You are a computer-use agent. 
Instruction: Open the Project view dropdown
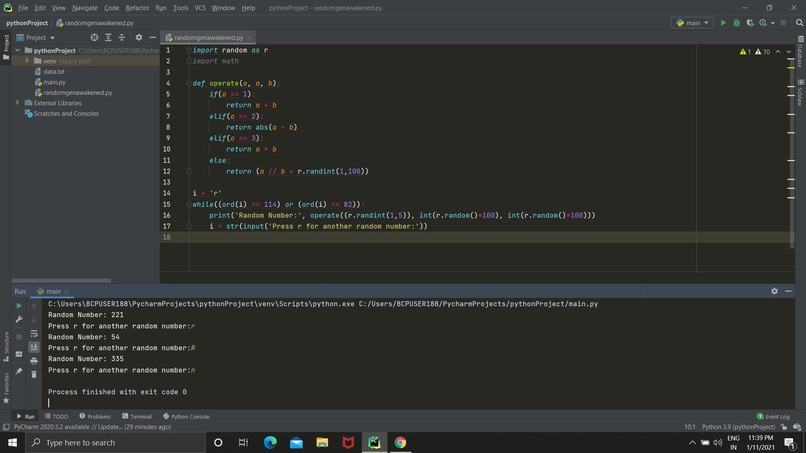tap(36, 38)
